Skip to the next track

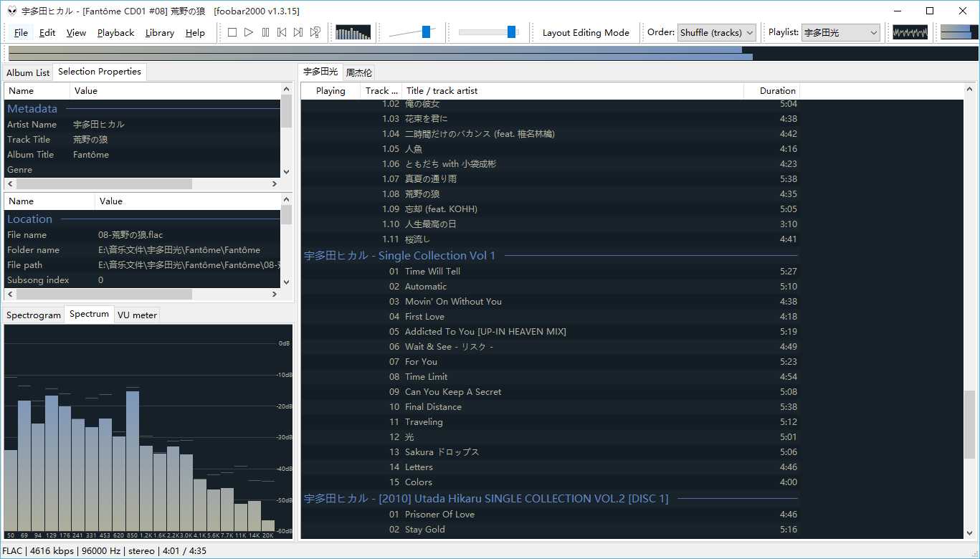(x=298, y=32)
